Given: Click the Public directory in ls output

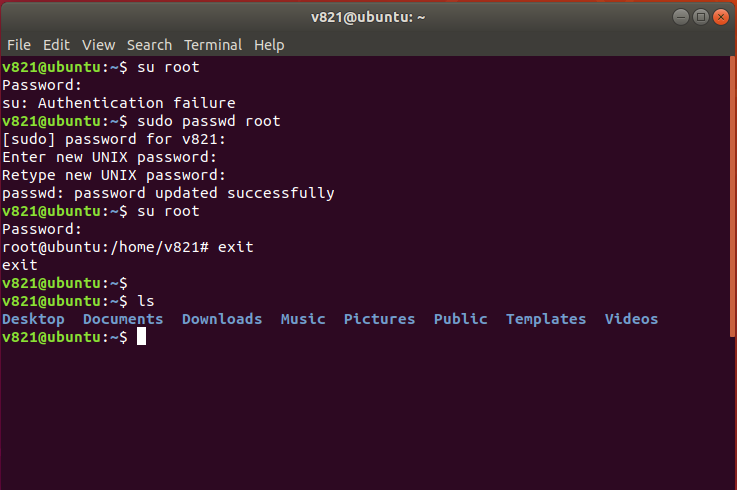Looking at the screenshot, I should point(461,319).
